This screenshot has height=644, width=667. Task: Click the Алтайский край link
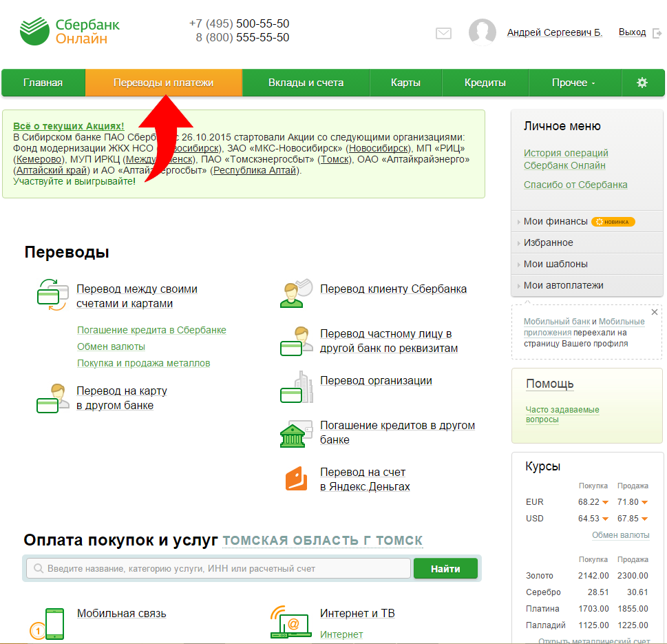(x=52, y=170)
